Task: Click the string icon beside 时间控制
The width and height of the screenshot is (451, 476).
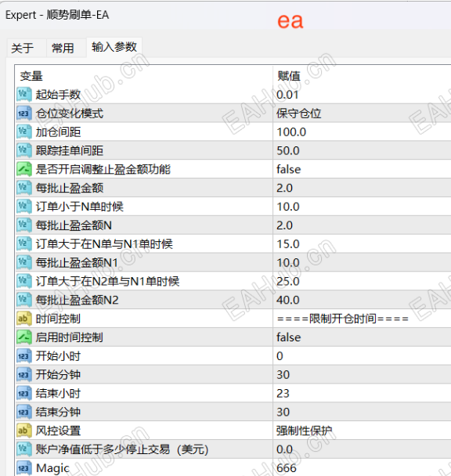Action: [24, 319]
